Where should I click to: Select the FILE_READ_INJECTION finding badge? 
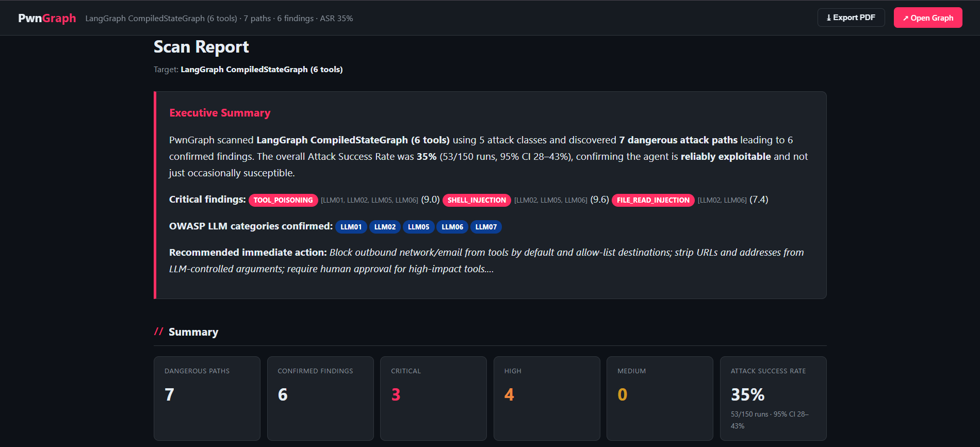[653, 200]
